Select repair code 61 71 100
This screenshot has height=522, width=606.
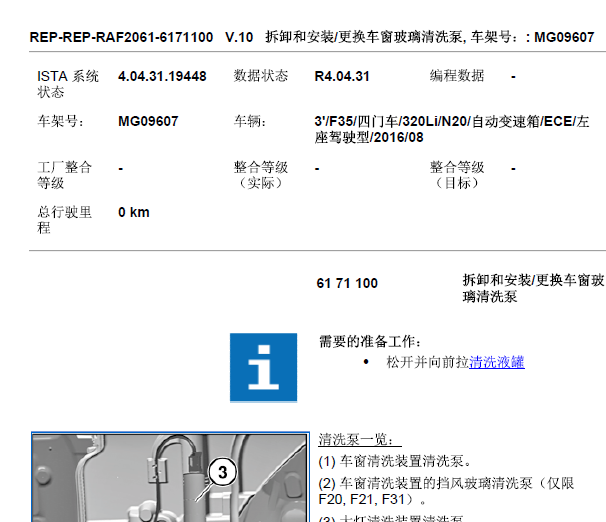347,283
